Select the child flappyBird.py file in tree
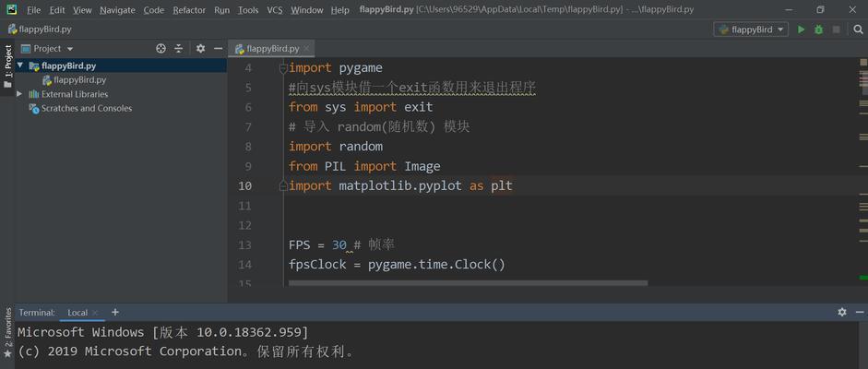The height and width of the screenshot is (369, 868). 79,79
